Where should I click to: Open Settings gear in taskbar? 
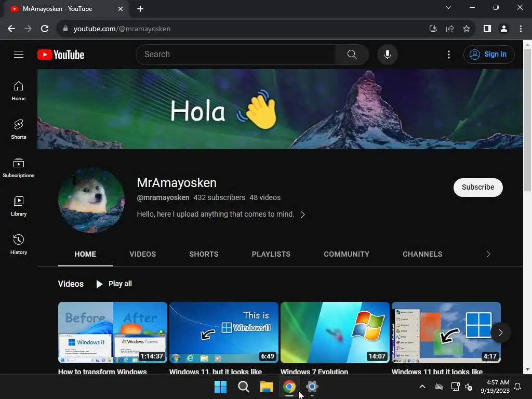[x=312, y=387]
